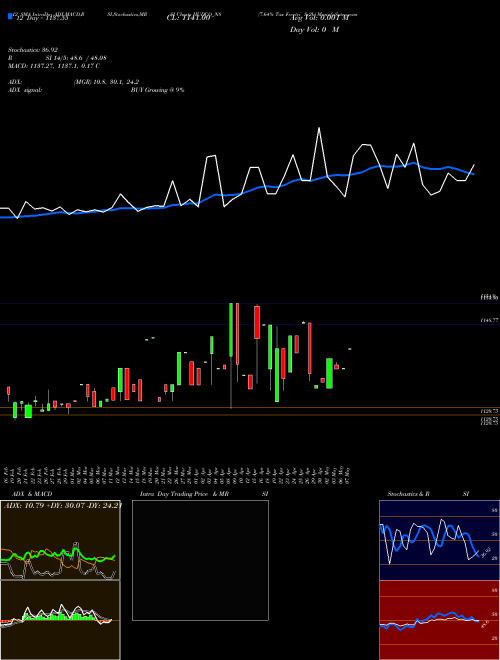Click the "12 Day = 1137.33" SMA value
The width and height of the screenshot is (500, 660).
pyautogui.click(x=41, y=18)
